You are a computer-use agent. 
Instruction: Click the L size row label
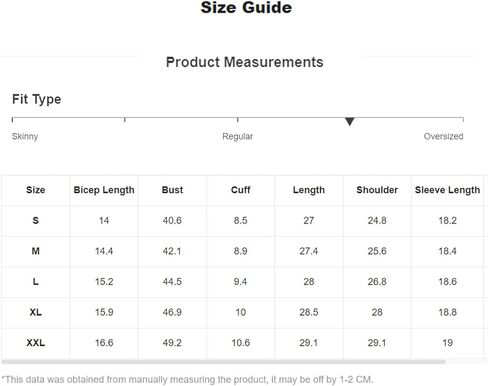click(x=36, y=282)
